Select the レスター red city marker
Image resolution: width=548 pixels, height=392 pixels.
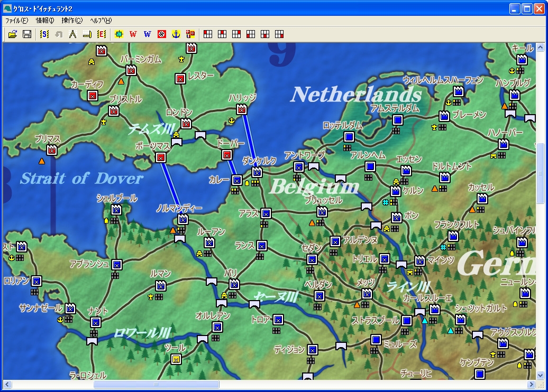point(180,79)
